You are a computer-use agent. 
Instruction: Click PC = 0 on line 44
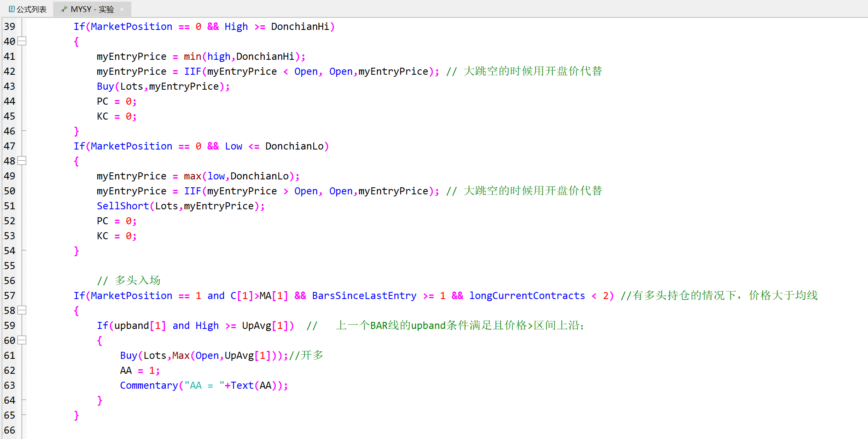[116, 101]
